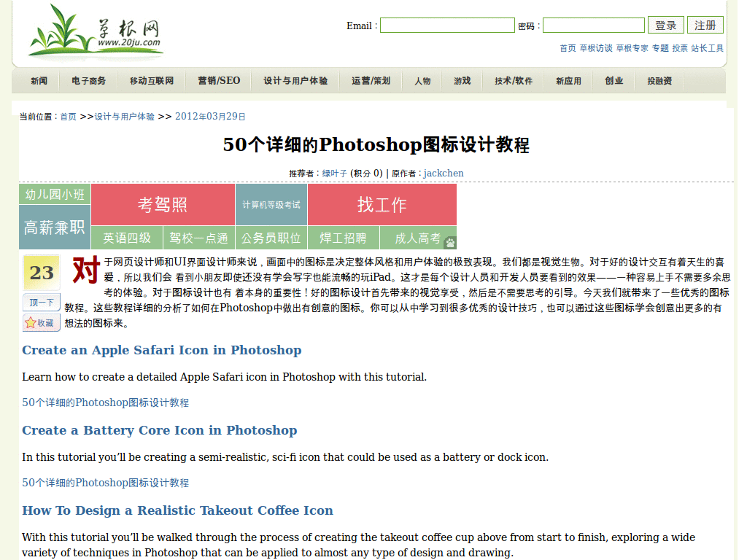
Task: Click the 首页 breadcrumb link
Action: [68, 117]
